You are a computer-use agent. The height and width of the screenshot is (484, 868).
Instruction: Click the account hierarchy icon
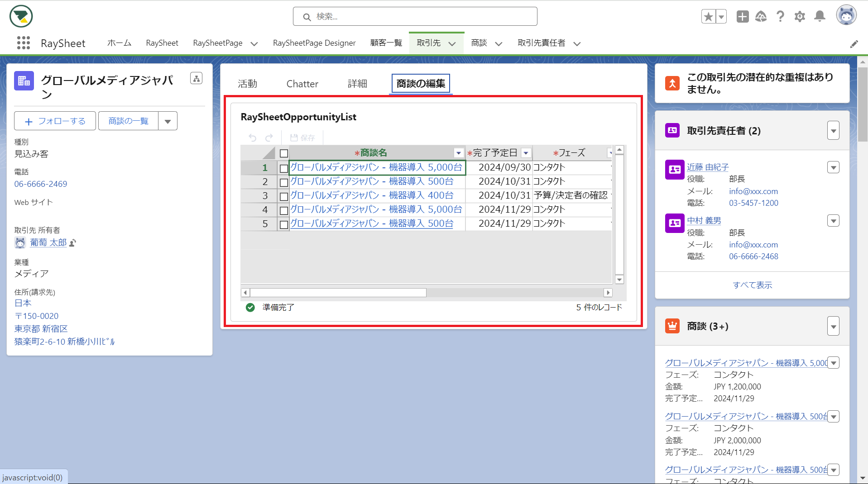click(197, 78)
